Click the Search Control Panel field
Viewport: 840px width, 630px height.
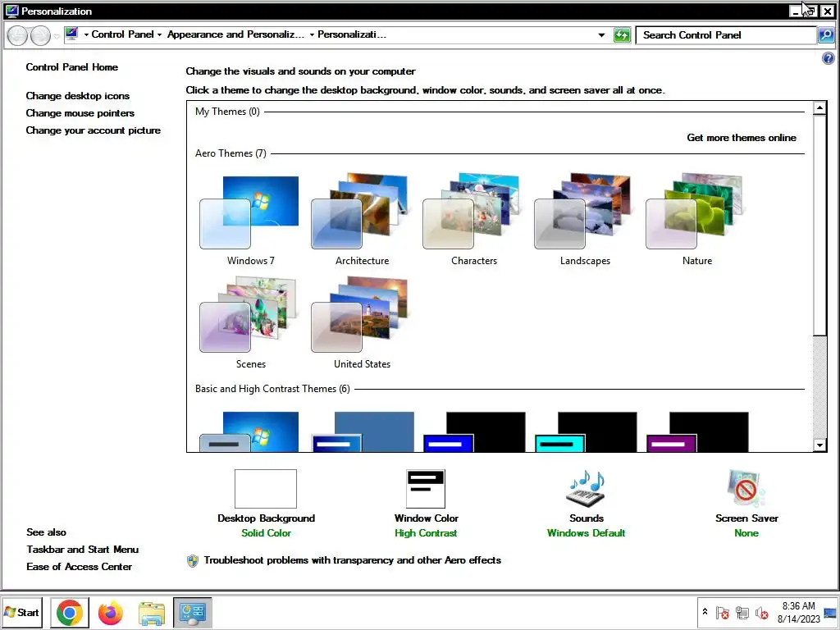(726, 35)
